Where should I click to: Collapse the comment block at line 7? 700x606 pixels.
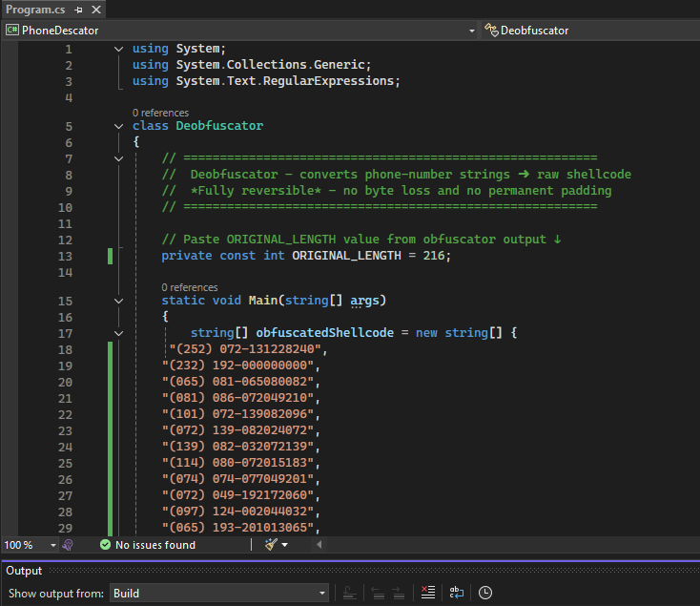pos(118,158)
